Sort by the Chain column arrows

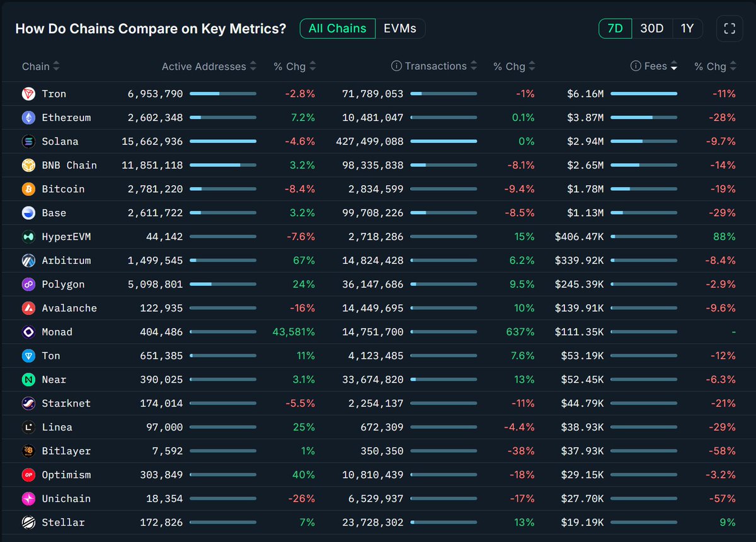click(x=56, y=66)
